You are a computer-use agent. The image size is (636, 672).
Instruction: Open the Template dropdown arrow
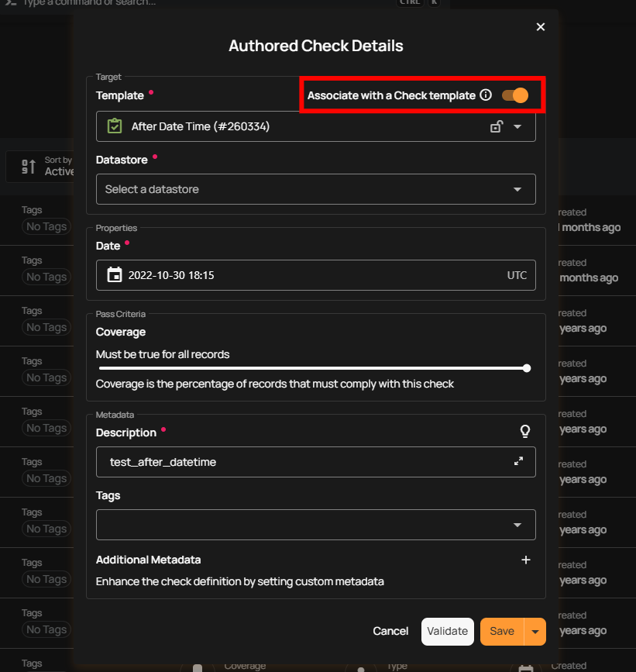point(517,126)
